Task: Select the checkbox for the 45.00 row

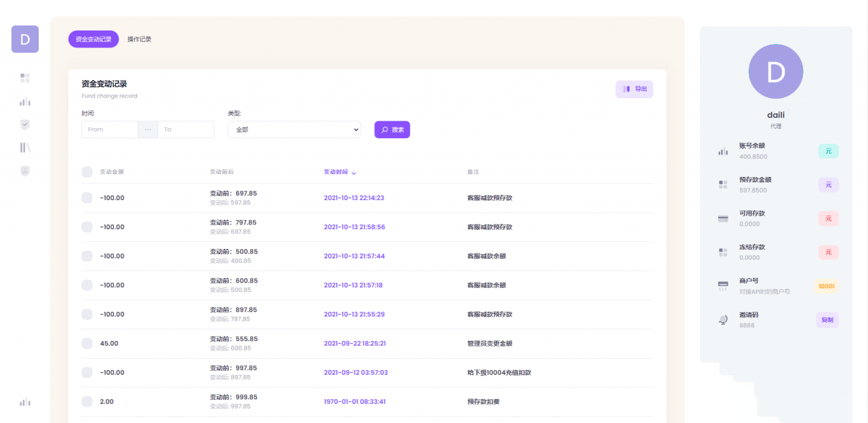Action: click(x=87, y=344)
